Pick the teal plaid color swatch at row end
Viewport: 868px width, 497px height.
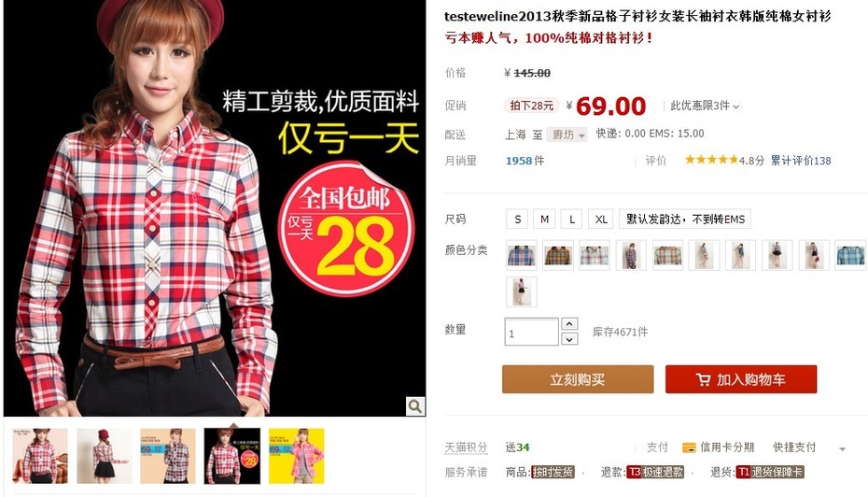pos(850,255)
